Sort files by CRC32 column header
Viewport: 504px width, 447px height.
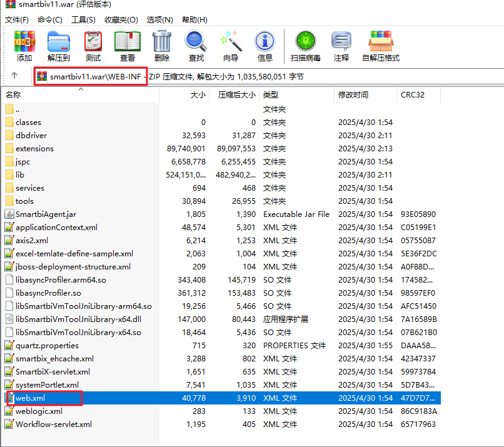tap(419, 95)
